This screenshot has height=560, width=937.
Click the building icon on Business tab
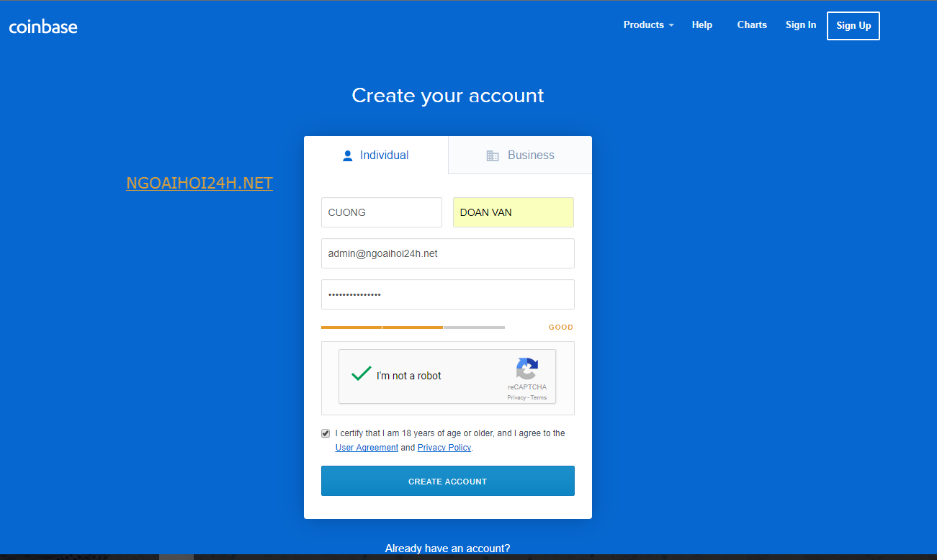click(x=493, y=155)
